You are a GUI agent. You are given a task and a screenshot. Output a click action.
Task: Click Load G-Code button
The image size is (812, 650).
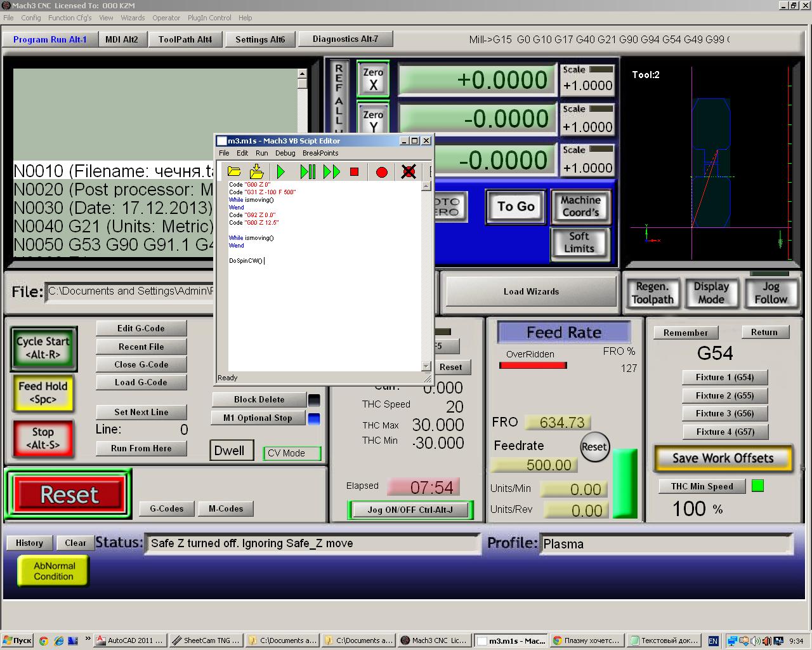141,383
